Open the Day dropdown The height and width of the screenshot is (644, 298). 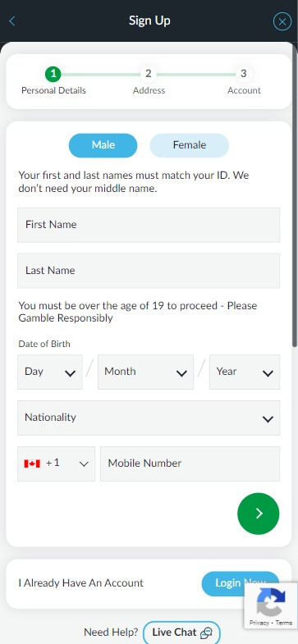point(50,372)
